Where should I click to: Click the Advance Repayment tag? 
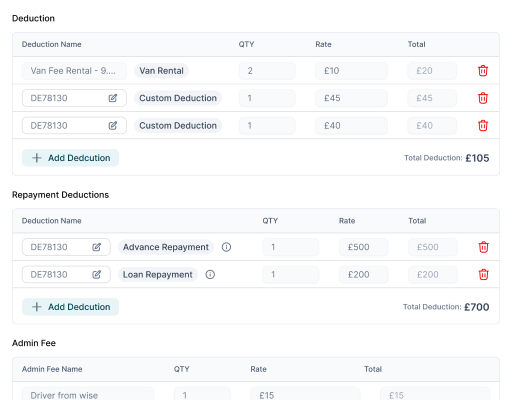tap(166, 247)
